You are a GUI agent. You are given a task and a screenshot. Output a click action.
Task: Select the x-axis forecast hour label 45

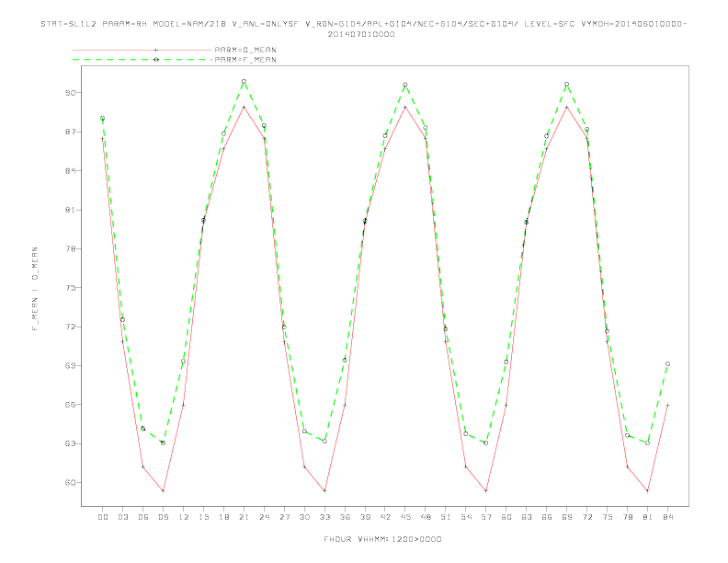[x=405, y=517]
